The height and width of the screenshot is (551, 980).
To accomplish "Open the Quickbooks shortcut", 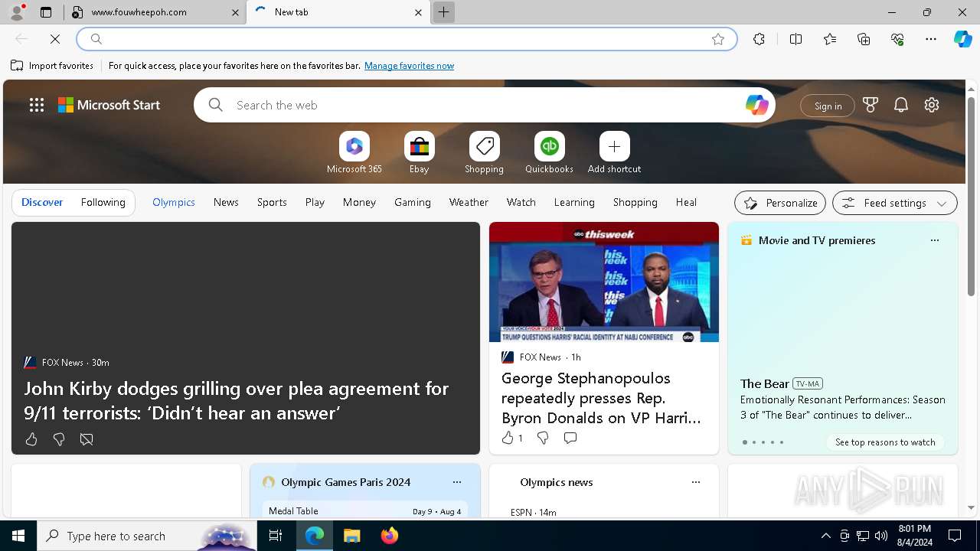I will click(549, 153).
